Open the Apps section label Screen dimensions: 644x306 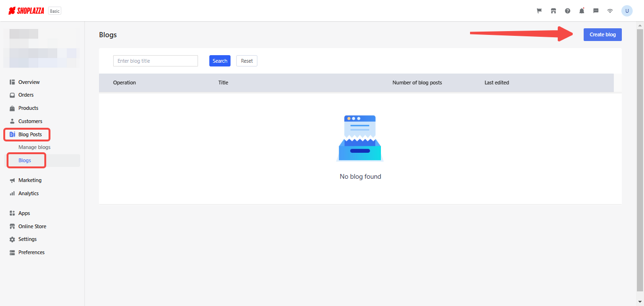click(x=24, y=213)
